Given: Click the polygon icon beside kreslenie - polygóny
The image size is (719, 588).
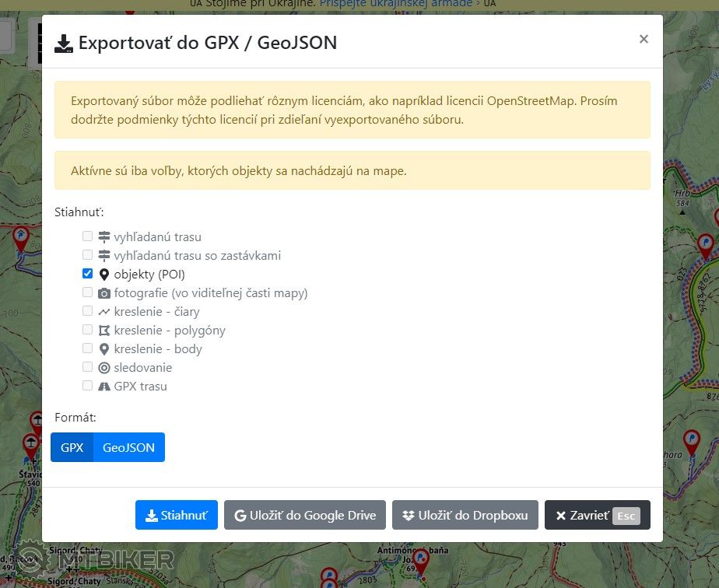Looking at the screenshot, I should [x=104, y=331].
